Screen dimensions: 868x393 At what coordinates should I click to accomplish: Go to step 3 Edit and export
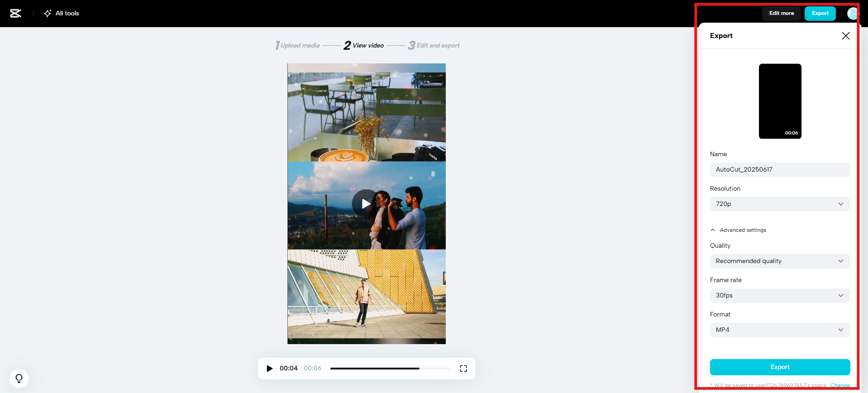434,45
